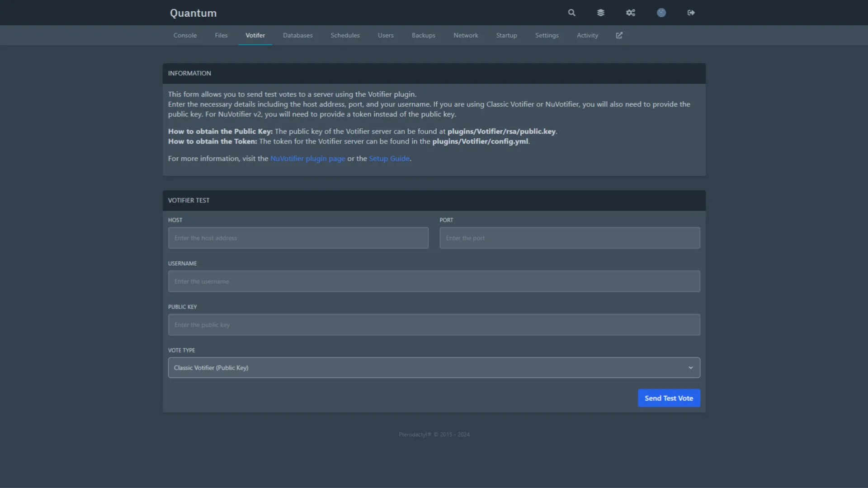Image resolution: width=868 pixels, height=488 pixels.
Task: Follow the Setup Guide link
Action: coord(389,159)
